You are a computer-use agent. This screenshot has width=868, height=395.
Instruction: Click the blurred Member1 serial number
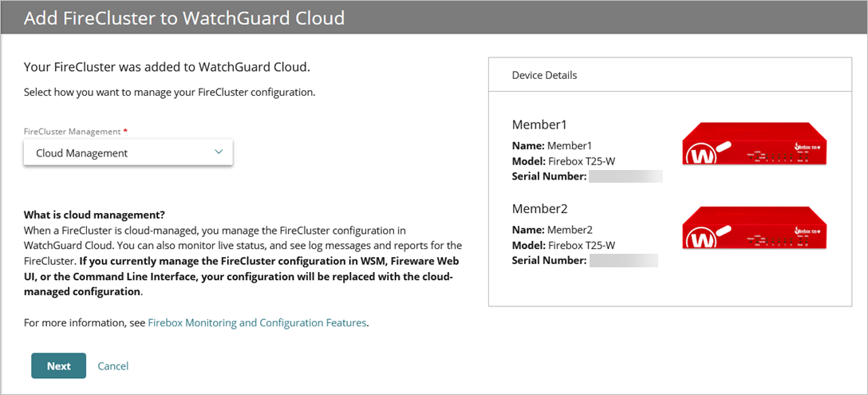[625, 176]
